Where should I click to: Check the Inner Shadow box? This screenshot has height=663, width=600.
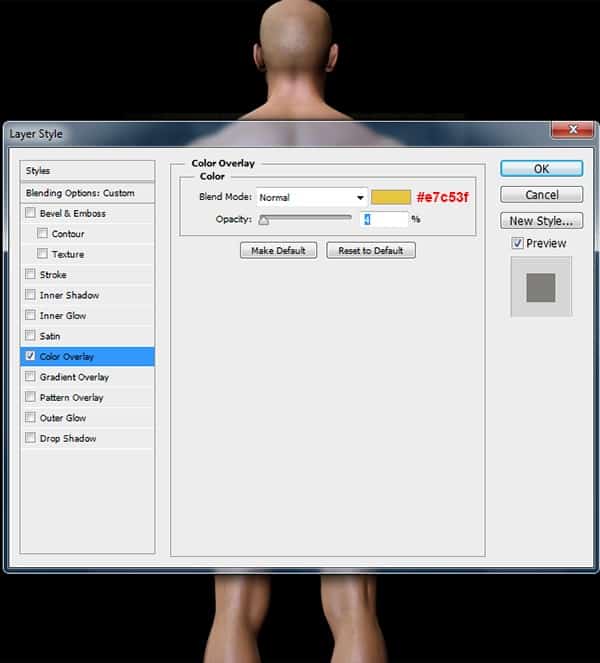pos(30,294)
